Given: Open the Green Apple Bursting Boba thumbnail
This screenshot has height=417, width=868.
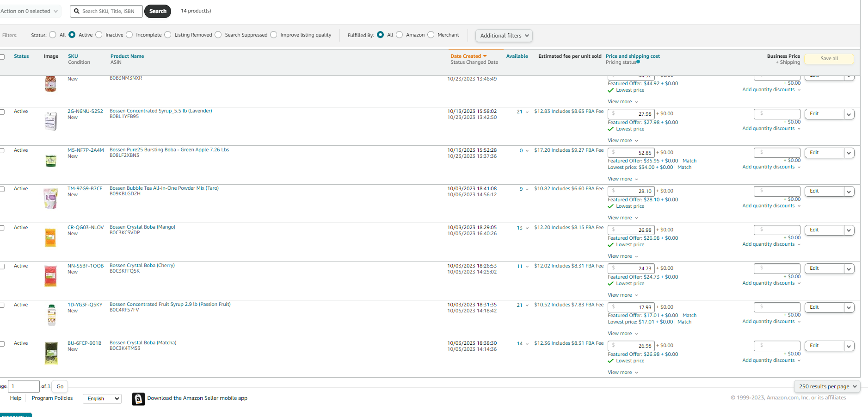Looking at the screenshot, I should [51, 160].
